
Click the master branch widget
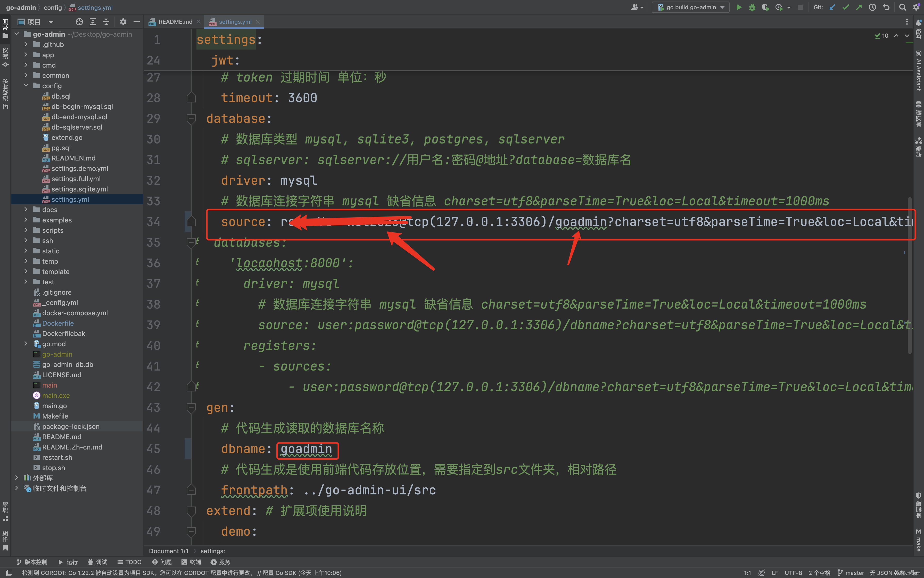click(x=851, y=573)
